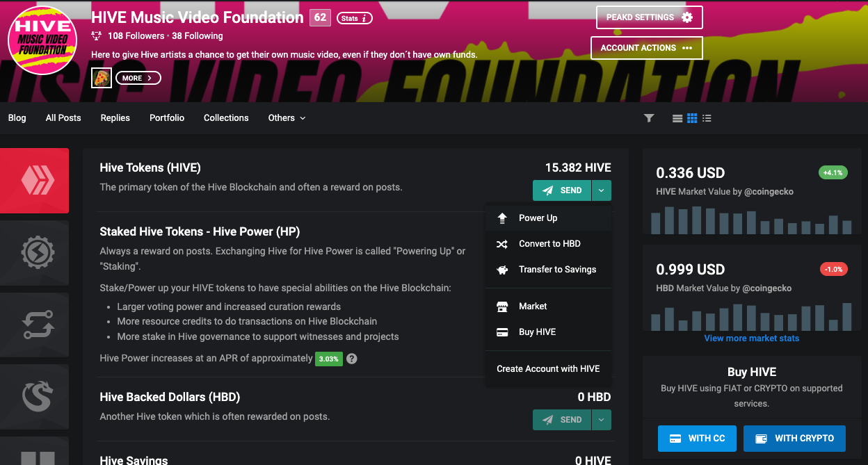Buy HIVE WITH CC button
868x465 pixels.
697,439
